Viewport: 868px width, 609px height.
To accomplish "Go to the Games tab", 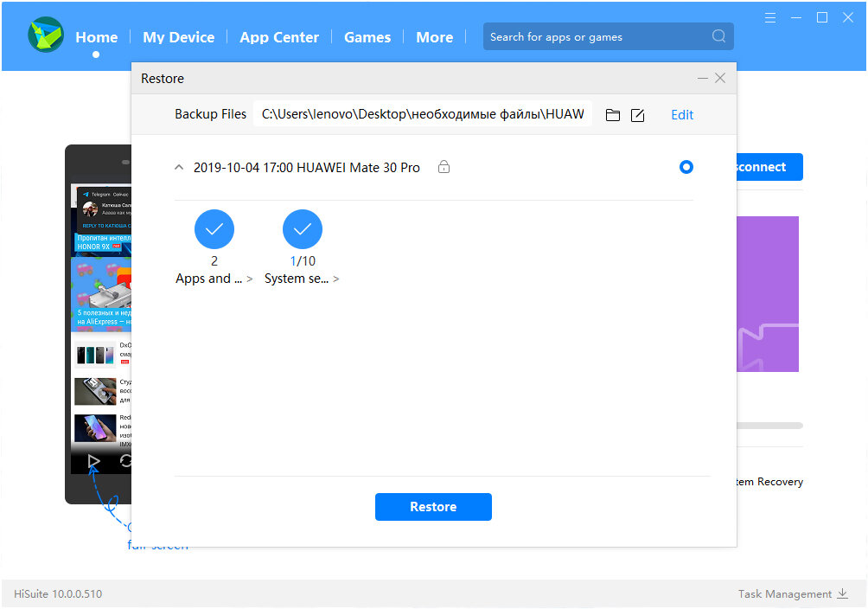I will point(367,37).
